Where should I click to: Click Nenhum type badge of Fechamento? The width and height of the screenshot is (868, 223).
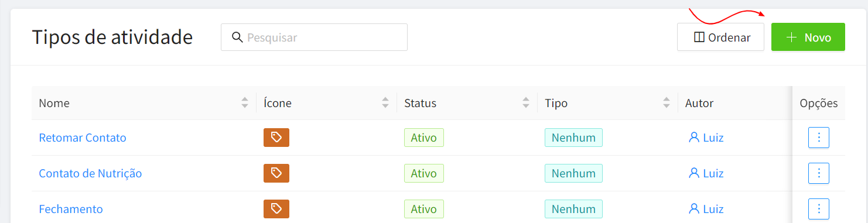click(573, 210)
